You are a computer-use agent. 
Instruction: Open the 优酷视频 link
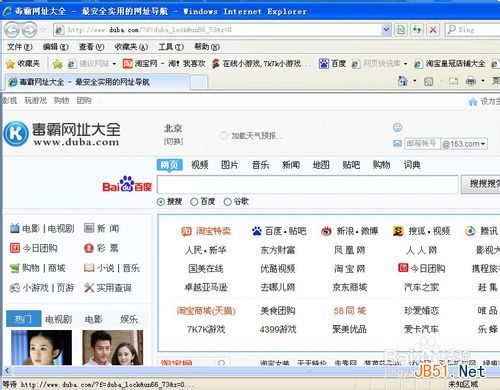(278, 269)
